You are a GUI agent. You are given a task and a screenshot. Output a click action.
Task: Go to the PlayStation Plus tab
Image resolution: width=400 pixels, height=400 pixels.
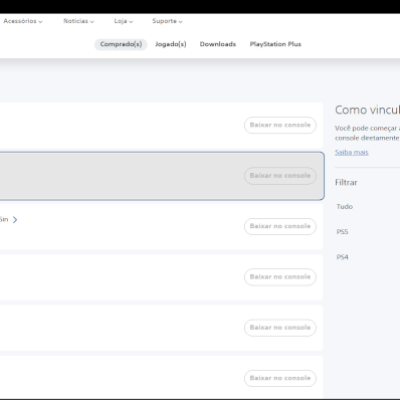275,44
